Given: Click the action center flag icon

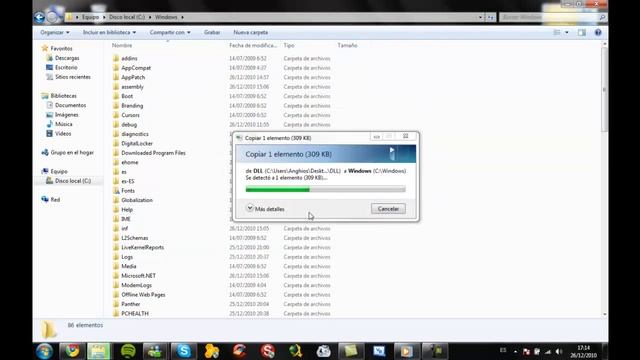Looking at the screenshot, I should (x=526, y=351).
